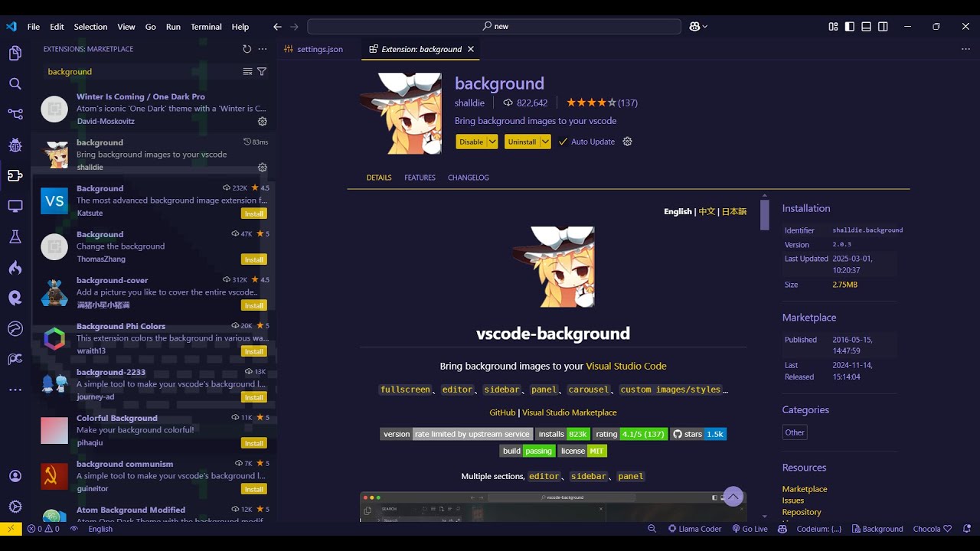Refresh the extensions marketplace list

click(247, 49)
